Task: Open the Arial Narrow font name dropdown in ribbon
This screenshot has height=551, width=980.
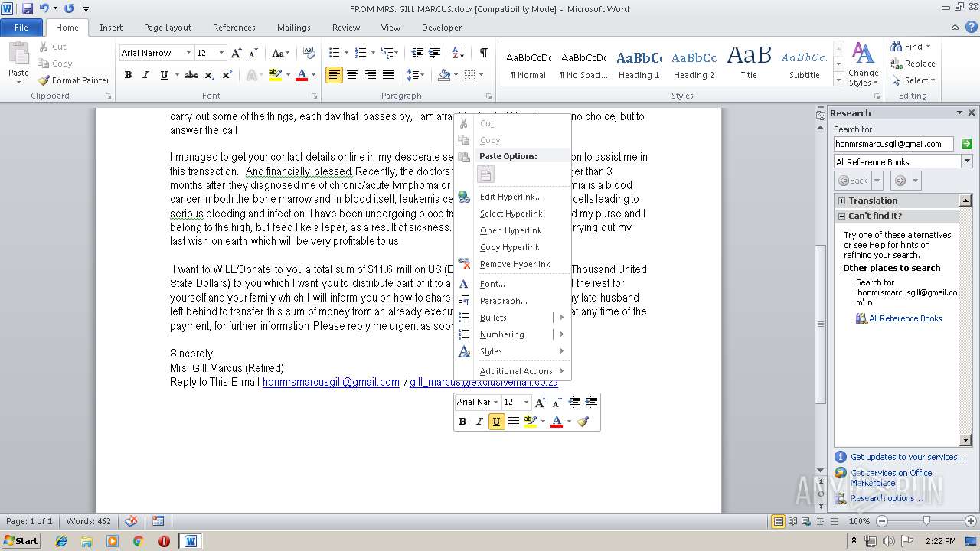Action: [x=188, y=53]
